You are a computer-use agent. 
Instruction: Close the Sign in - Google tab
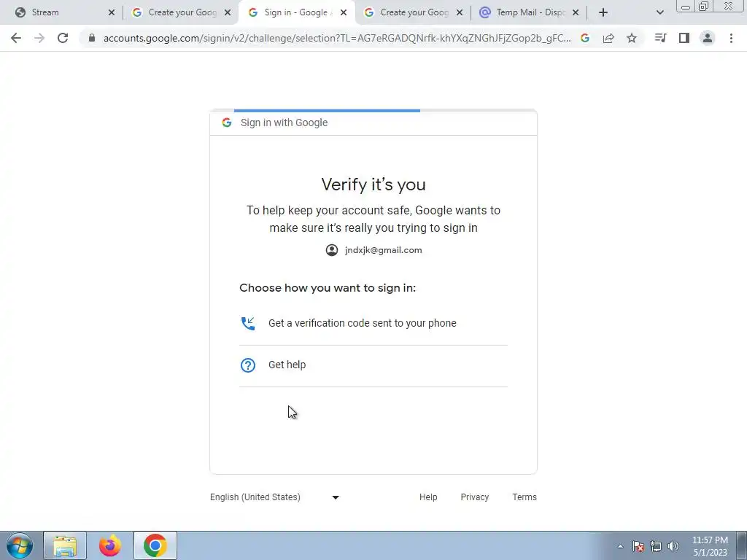(x=344, y=12)
